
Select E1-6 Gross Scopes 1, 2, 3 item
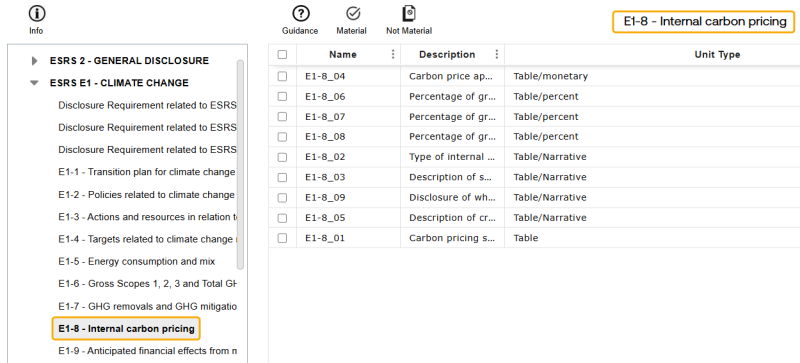point(147,284)
